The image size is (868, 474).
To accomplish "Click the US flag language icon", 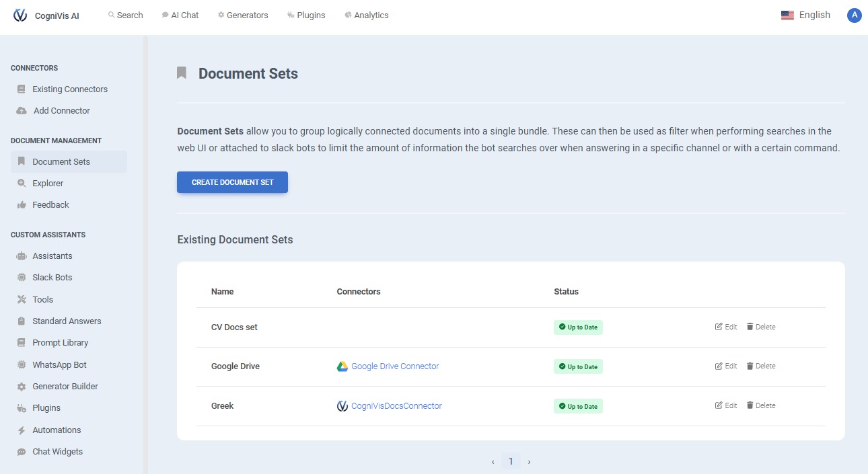I will (787, 15).
